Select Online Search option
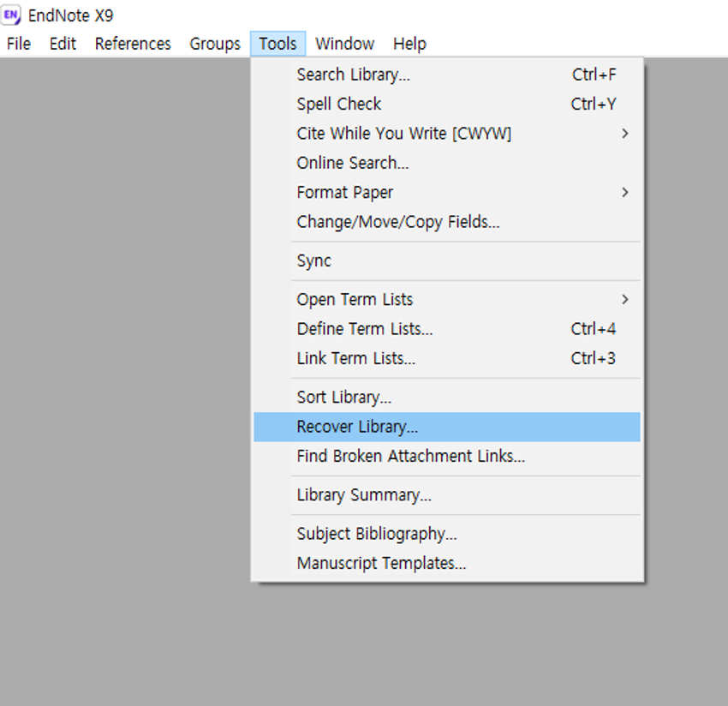 pyautogui.click(x=447, y=163)
